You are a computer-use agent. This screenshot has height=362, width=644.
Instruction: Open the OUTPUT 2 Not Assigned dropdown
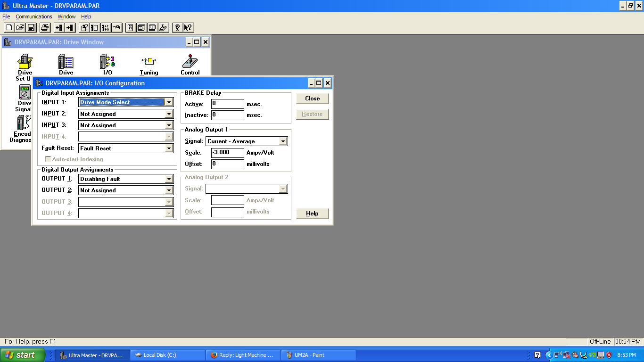click(169, 190)
